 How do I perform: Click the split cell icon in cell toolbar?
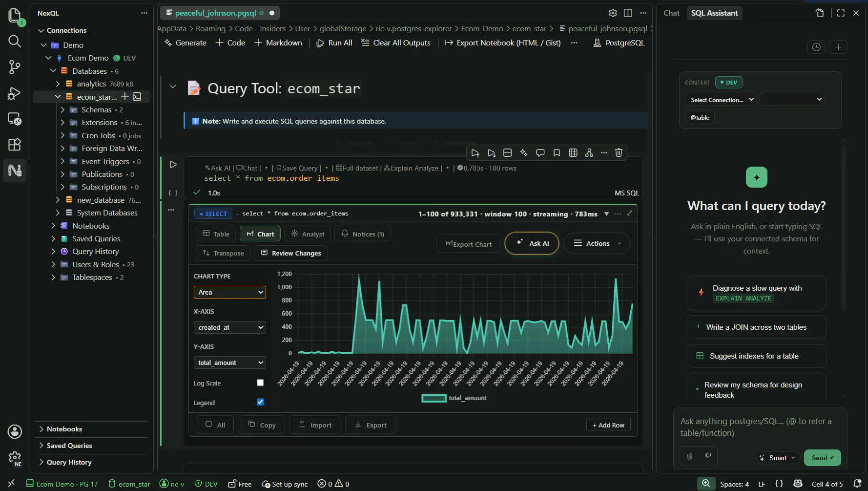pyautogui.click(x=508, y=153)
